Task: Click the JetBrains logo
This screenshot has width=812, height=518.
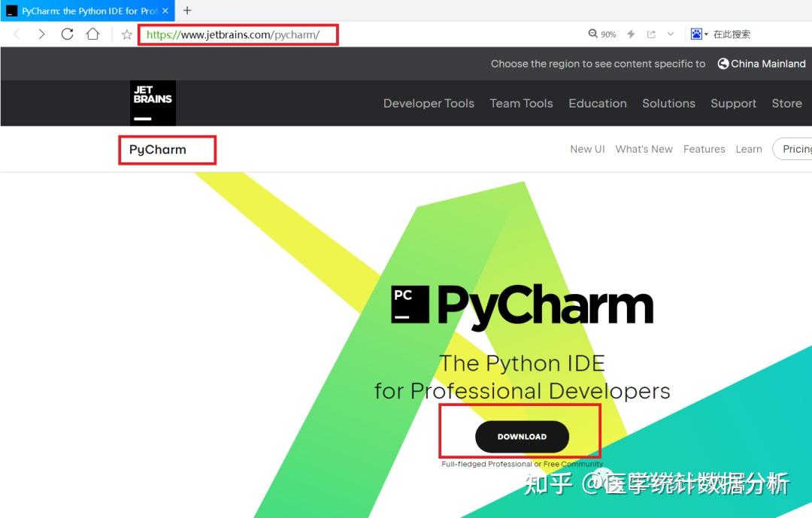Action: coord(152,102)
